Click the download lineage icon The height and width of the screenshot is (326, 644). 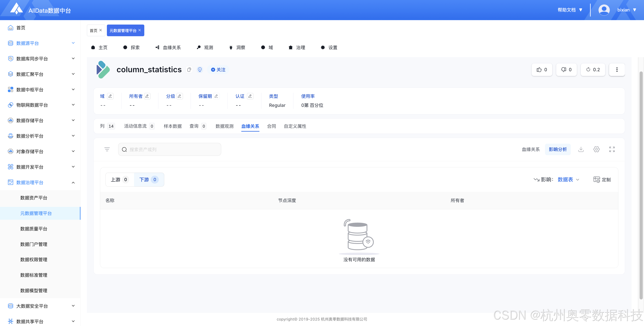[x=581, y=149]
